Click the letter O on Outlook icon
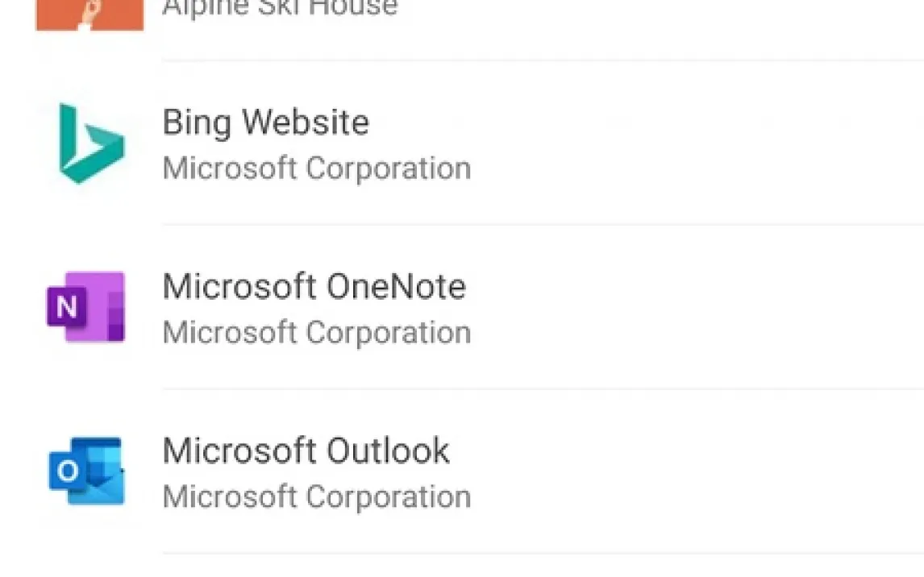This screenshot has height=577, width=924. pyautogui.click(x=68, y=471)
